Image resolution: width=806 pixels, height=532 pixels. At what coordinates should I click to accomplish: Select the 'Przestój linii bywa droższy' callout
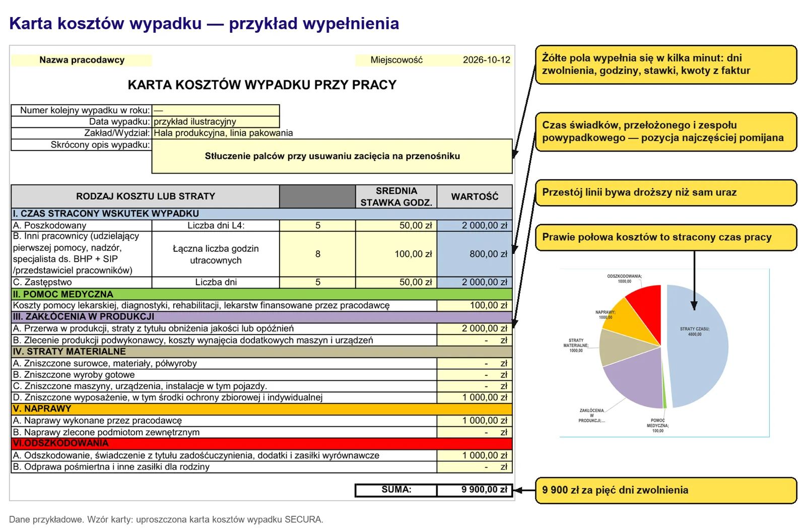pyautogui.click(x=666, y=192)
